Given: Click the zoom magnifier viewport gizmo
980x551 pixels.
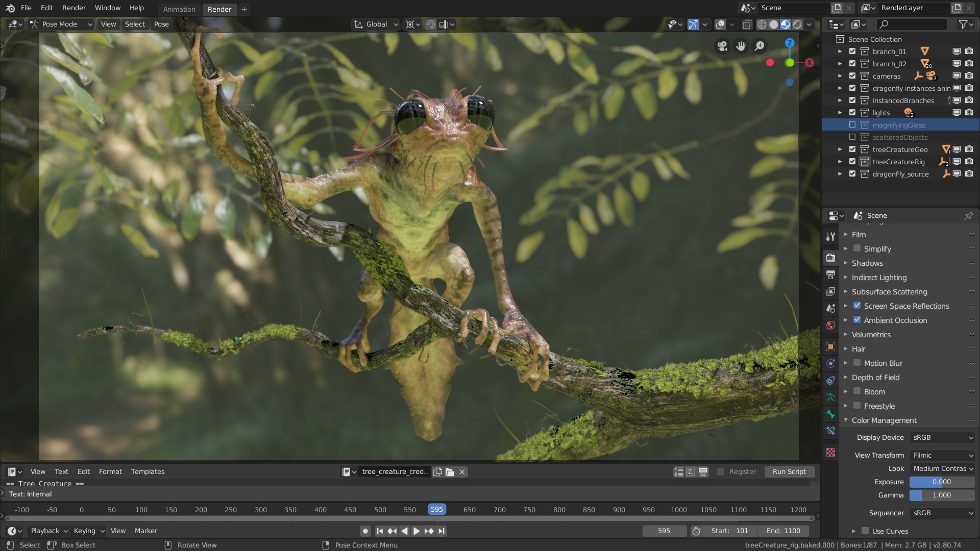Looking at the screenshot, I should 759,46.
